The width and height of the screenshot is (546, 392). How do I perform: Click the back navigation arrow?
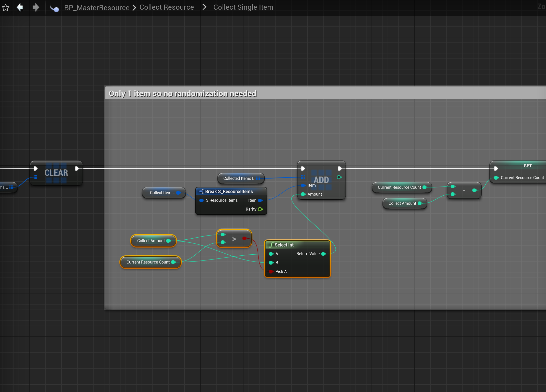tap(20, 7)
